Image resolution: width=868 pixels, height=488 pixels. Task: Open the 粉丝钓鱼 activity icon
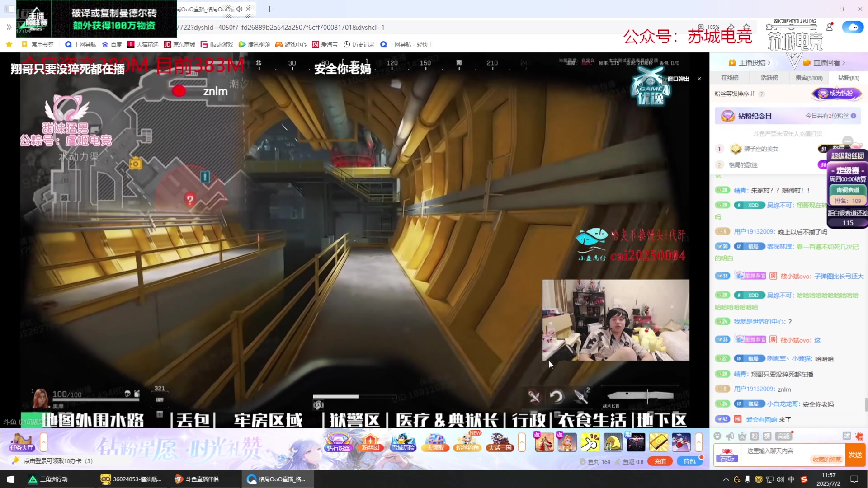pos(467,442)
